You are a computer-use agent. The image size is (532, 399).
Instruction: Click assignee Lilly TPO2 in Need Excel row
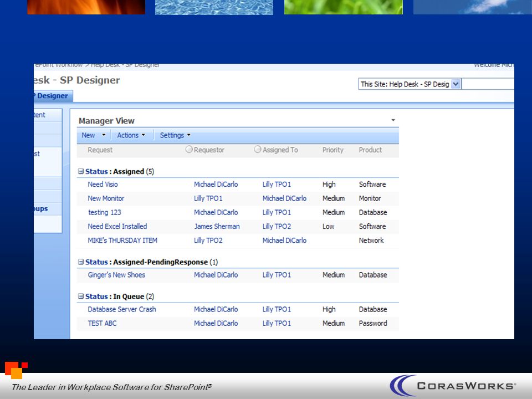[277, 226]
